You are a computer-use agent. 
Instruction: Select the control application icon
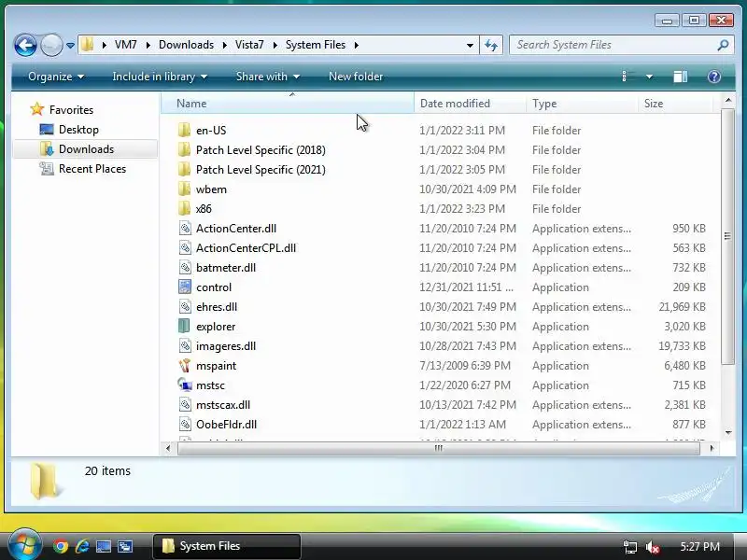pos(185,287)
